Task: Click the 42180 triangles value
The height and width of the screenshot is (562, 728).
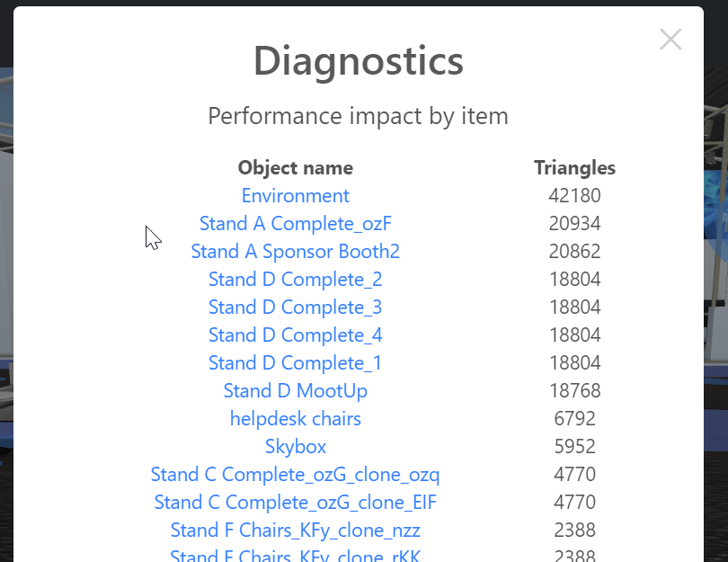Action: (574, 195)
